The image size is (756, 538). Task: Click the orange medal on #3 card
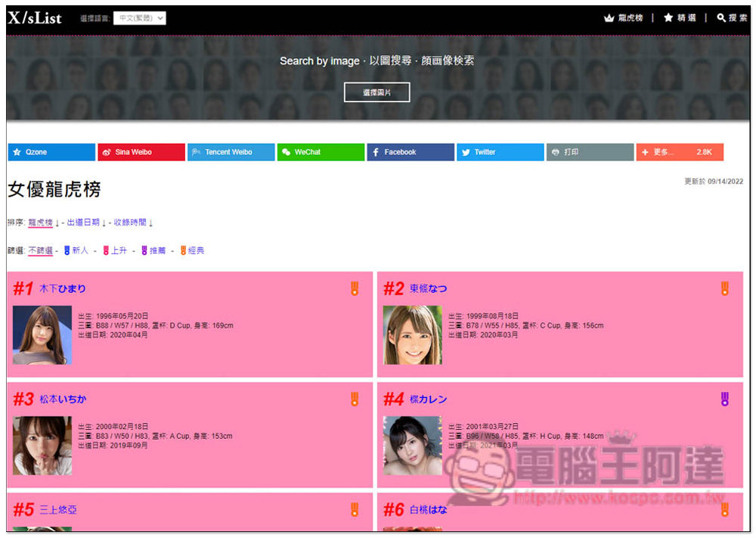355,399
